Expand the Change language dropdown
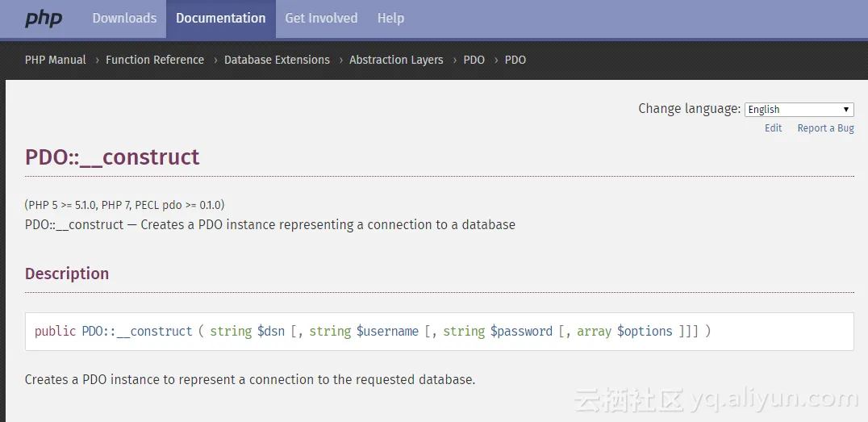868x422 pixels. point(799,109)
